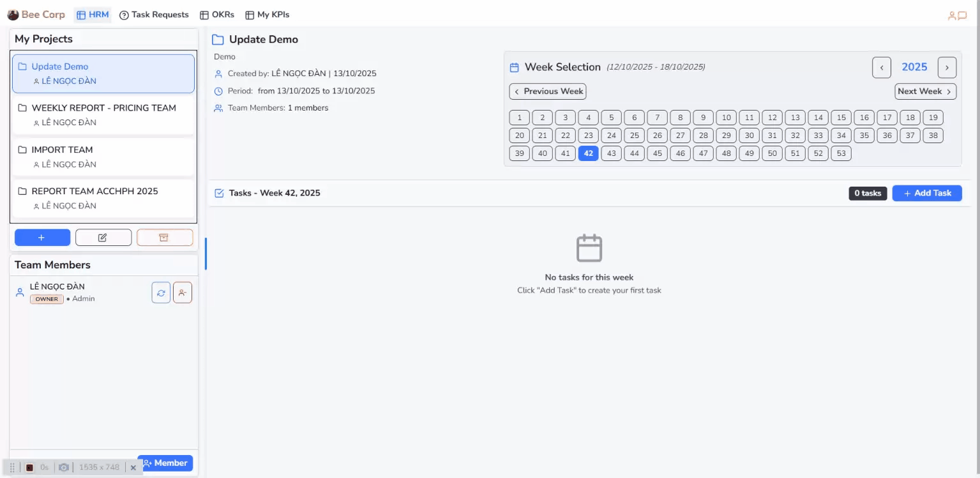This screenshot has height=478, width=980.
Task: Click the Member button to add a member
Action: (x=165, y=463)
